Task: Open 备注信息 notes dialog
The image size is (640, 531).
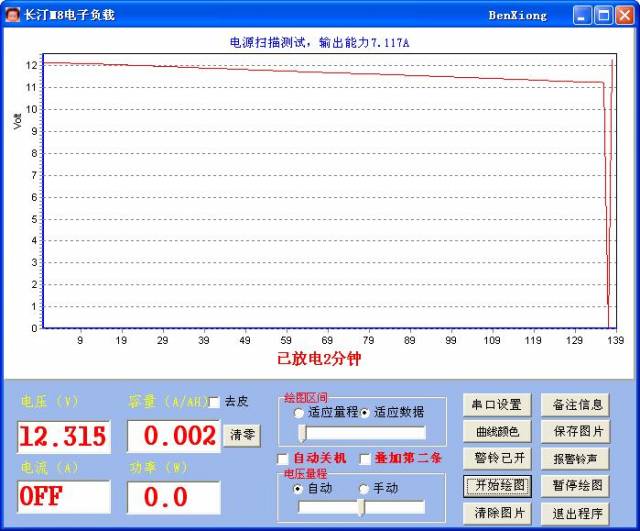Action: pyautogui.click(x=578, y=405)
